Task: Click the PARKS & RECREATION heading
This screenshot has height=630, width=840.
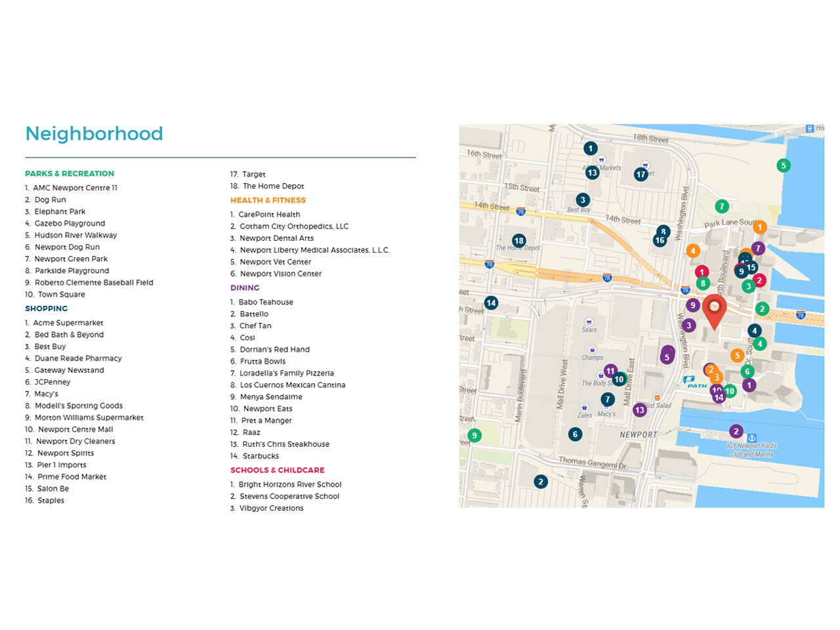Action: [x=70, y=174]
